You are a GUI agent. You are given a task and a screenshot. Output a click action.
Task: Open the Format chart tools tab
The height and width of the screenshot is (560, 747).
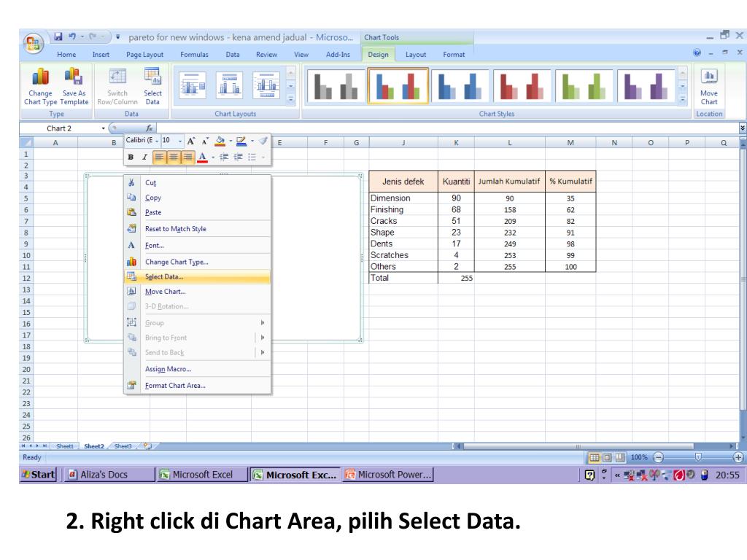[x=454, y=54]
